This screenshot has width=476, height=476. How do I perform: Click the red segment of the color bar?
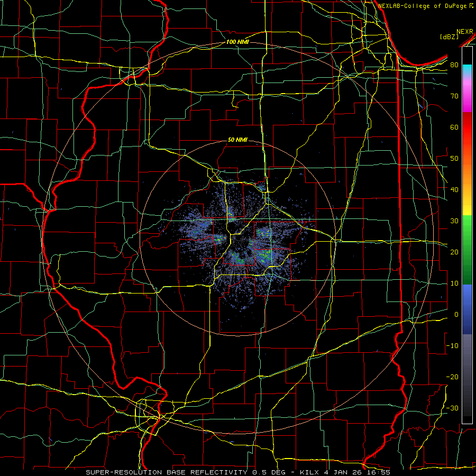467,131
